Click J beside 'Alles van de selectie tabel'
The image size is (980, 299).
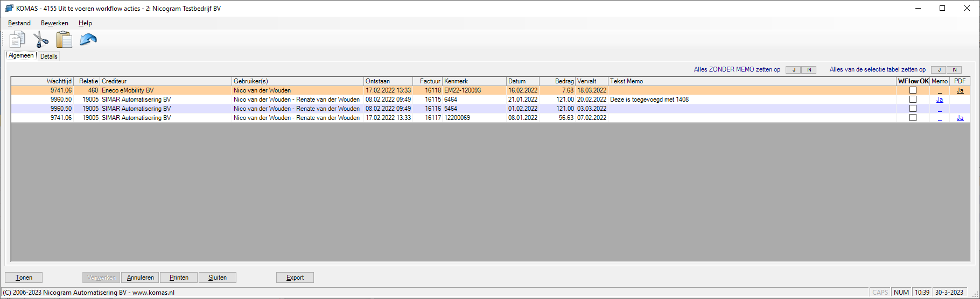click(939, 70)
